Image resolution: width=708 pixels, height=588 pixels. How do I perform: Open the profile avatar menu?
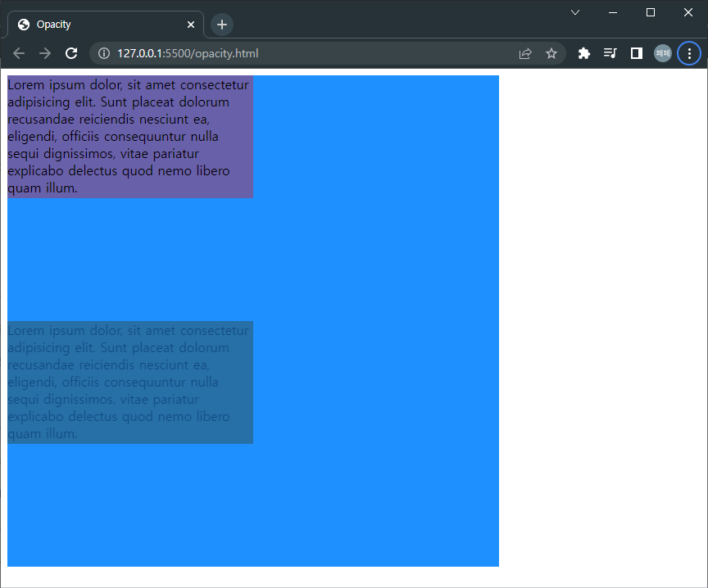[663, 53]
